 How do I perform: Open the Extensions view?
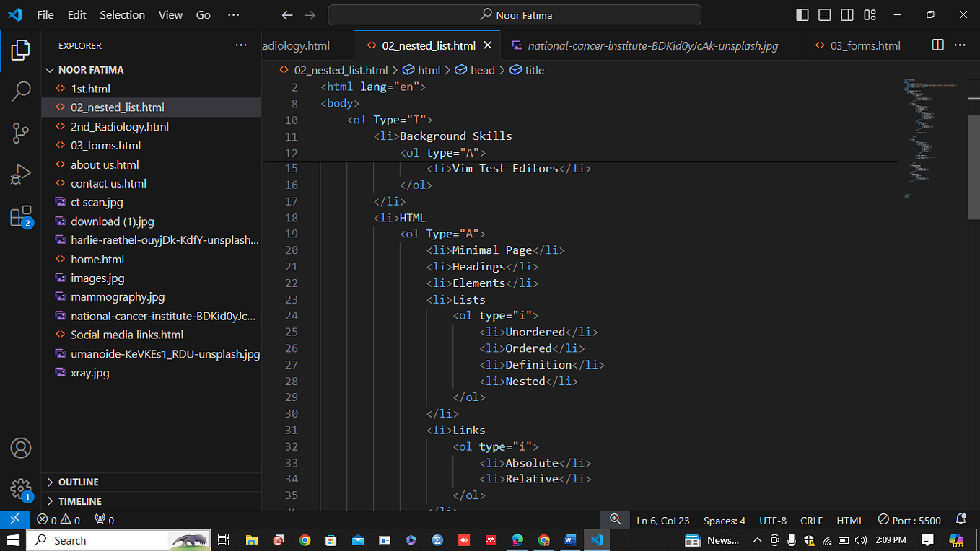coord(21,214)
